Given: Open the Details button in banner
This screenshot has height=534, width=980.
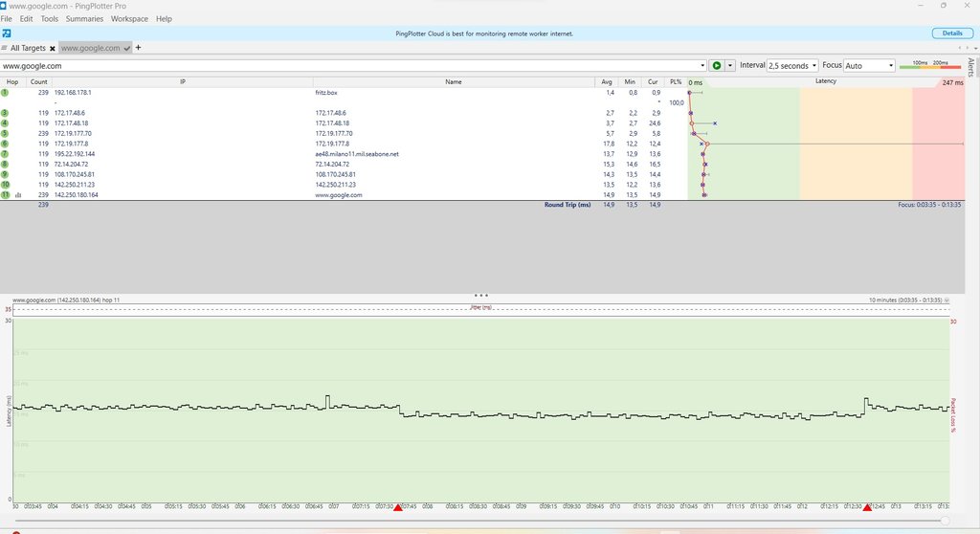Looking at the screenshot, I should click(952, 33).
